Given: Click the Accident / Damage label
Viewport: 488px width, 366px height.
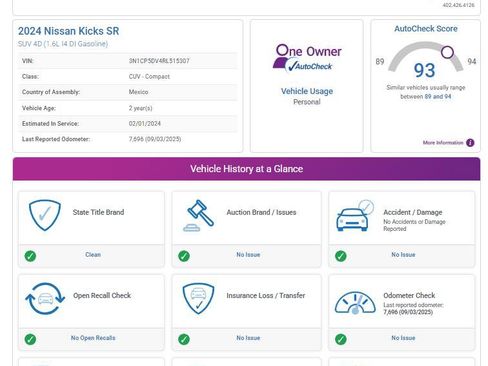Looking at the screenshot, I should [x=413, y=212].
